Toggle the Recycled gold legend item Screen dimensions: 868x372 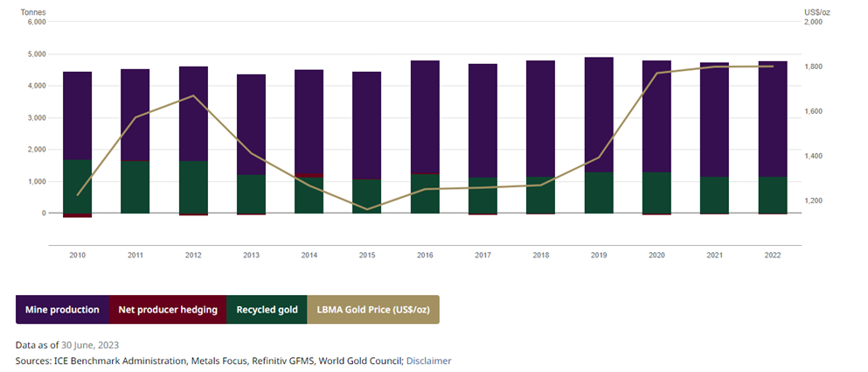coord(267,310)
